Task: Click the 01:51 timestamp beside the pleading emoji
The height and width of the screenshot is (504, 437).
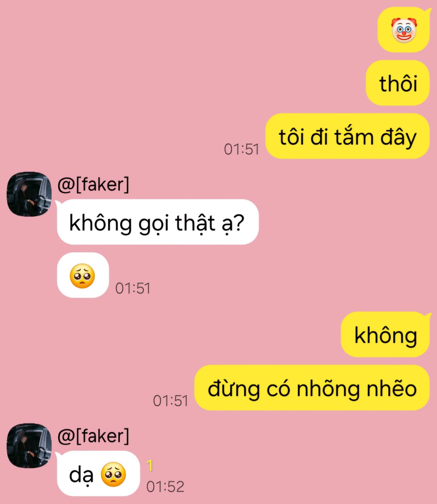Action: point(133,288)
